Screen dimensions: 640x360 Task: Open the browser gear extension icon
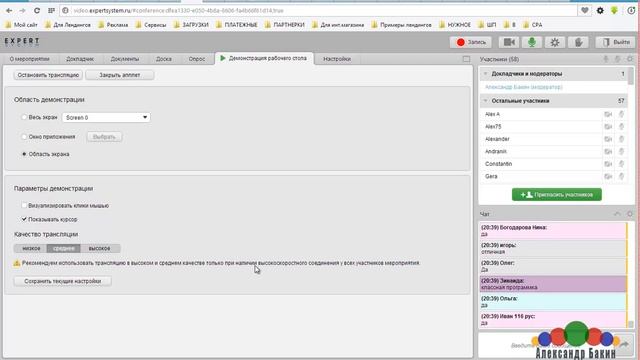point(600,11)
